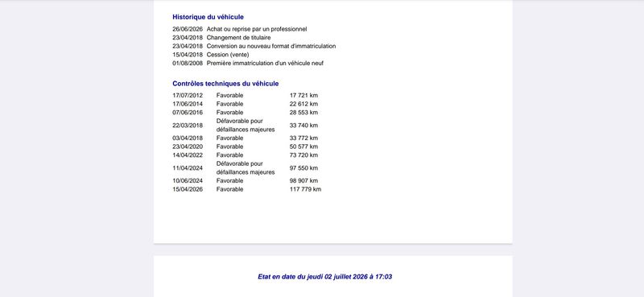
Task: Click the 07/06/2016 inspection row date
Action: (188, 113)
